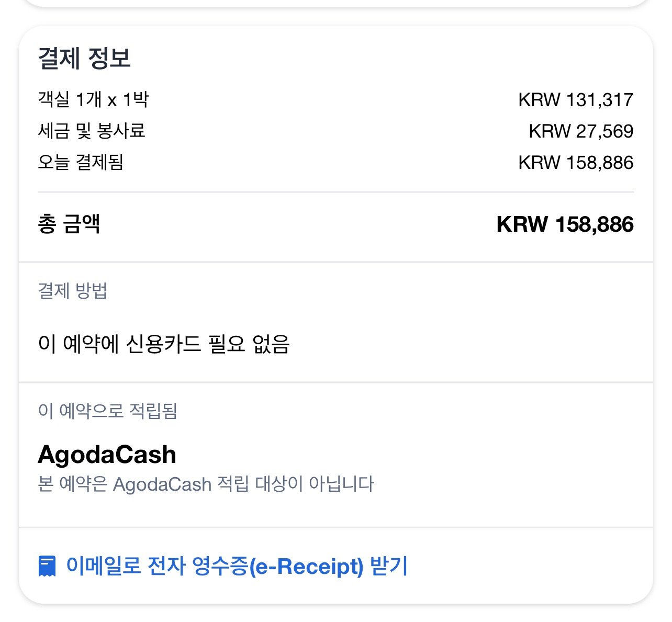Click the 결제 정보 section heading

84,58
